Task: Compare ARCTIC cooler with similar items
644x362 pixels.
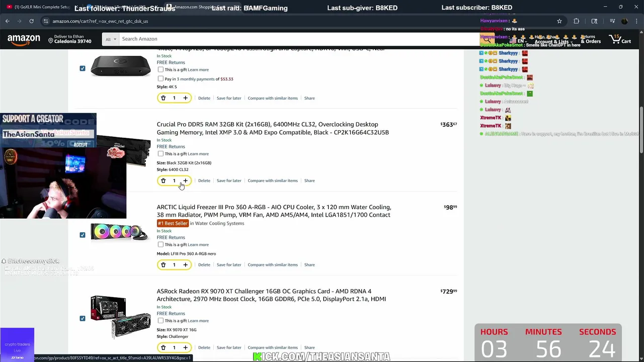Action: point(273,265)
